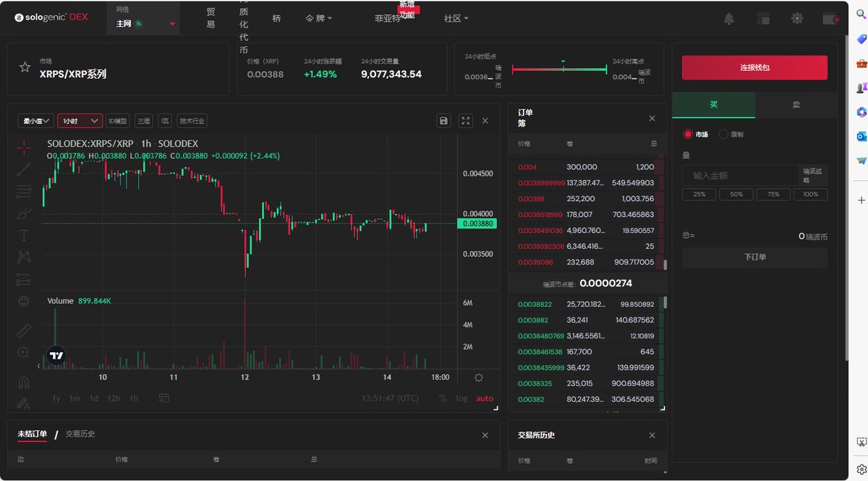Toggle log scale on the chart
This screenshot has height=481, width=868.
[x=462, y=398]
